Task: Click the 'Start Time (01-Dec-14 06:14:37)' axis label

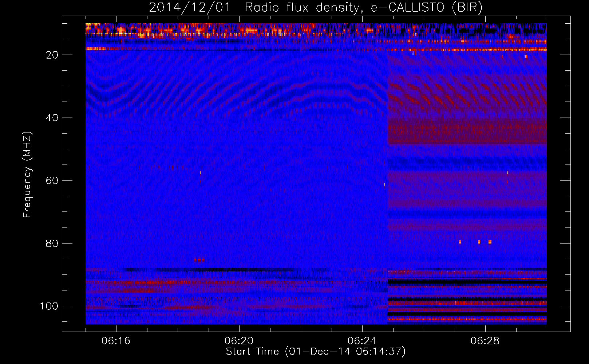Action: [x=316, y=352]
